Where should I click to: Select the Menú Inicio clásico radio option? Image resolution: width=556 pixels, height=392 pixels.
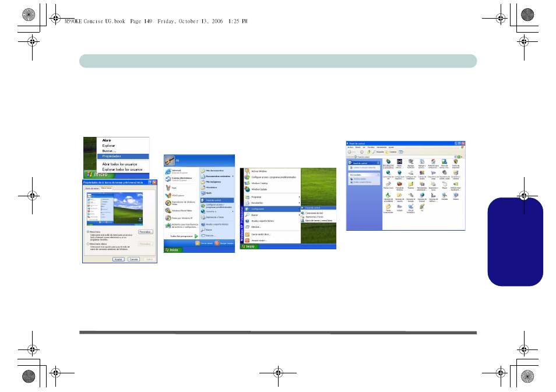88,244
